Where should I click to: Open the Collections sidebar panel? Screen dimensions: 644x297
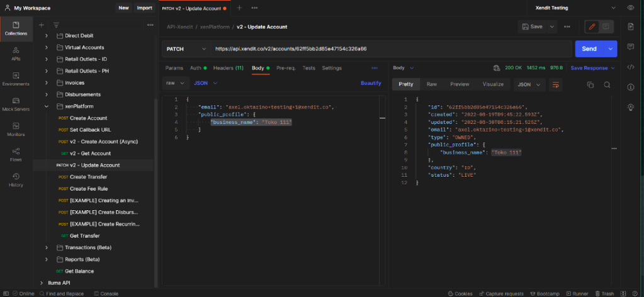coord(16,29)
